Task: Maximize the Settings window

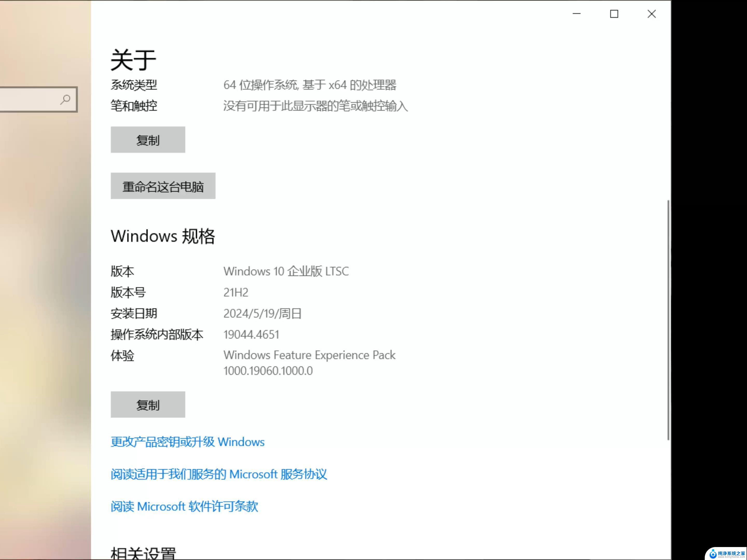Action: pyautogui.click(x=614, y=14)
